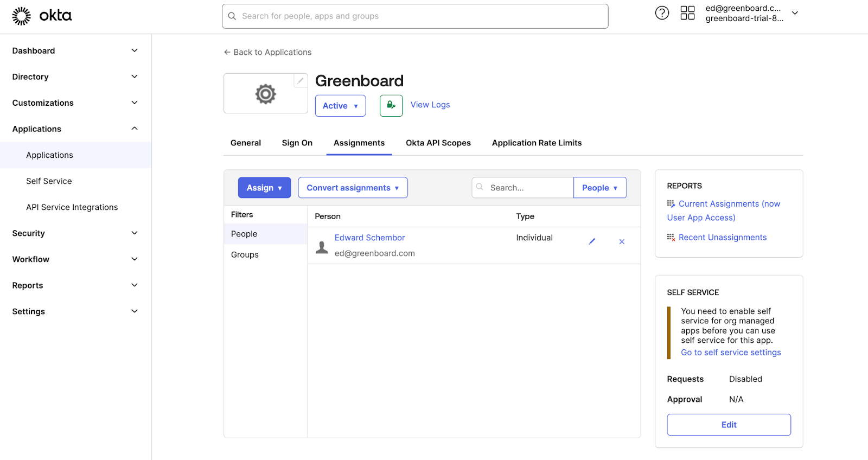Open Recent Unassignments report link

click(723, 238)
